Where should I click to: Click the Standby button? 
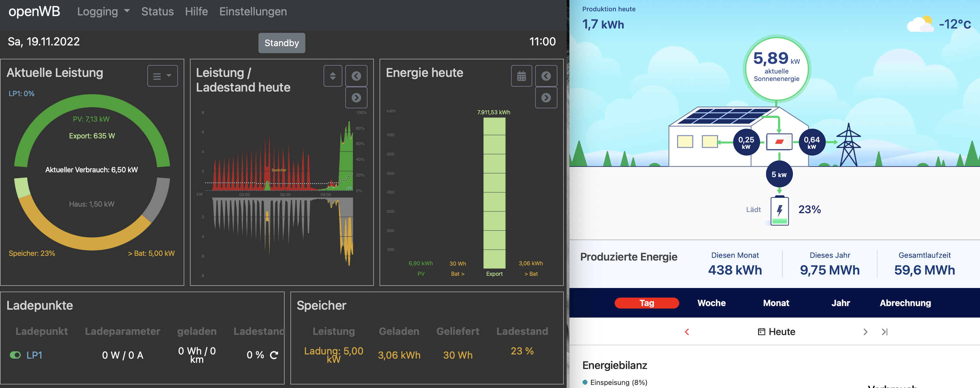pyautogui.click(x=282, y=43)
